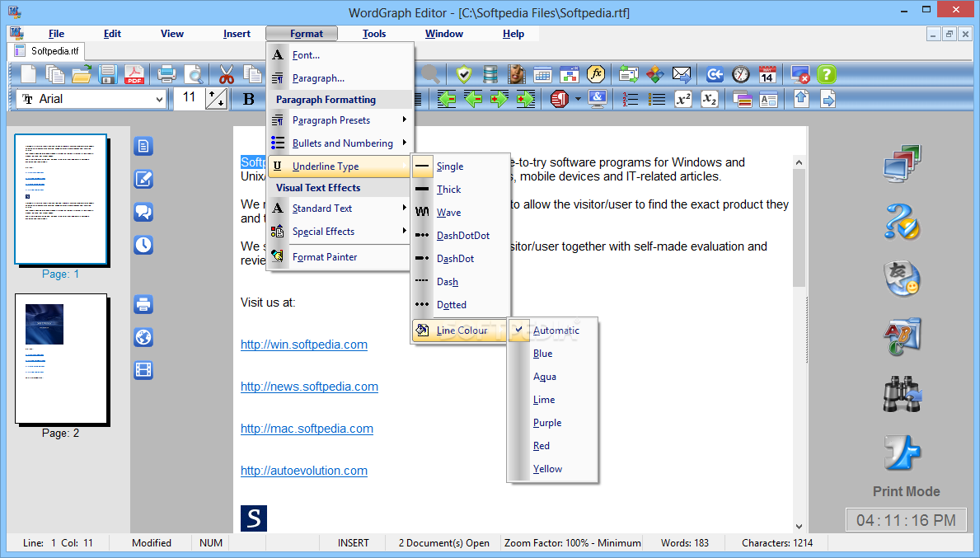The width and height of the screenshot is (980, 558).
Task: Click the open folder icon
Action: [x=82, y=75]
